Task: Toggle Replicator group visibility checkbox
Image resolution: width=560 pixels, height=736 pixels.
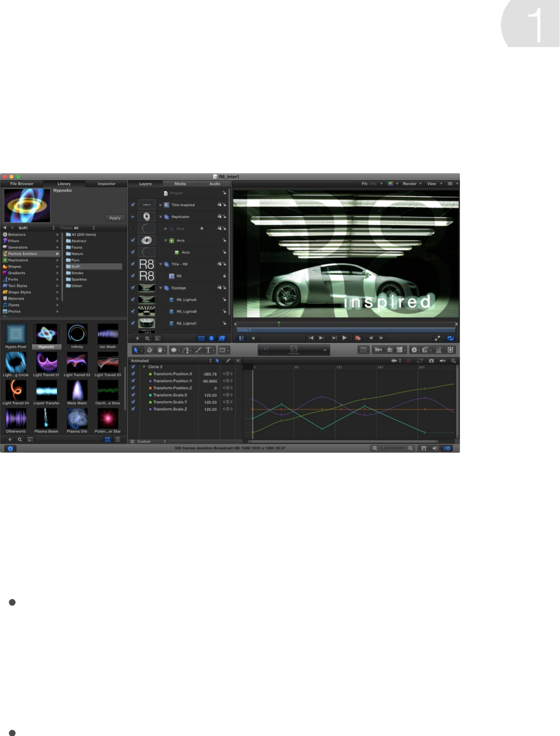Action: (133, 216)
